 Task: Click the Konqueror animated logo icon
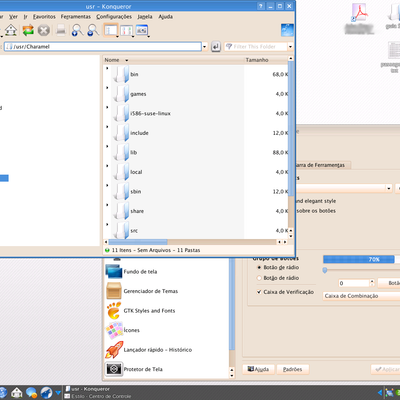point(287,30)
